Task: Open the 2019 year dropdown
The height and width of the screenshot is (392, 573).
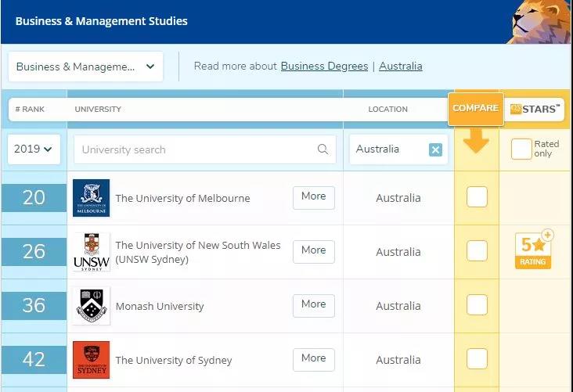Action: point(34,149)
